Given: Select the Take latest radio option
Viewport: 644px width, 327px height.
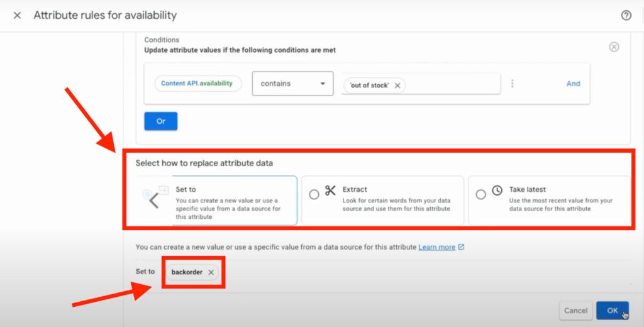Looking at the screenshot, I should click(480, 194).
